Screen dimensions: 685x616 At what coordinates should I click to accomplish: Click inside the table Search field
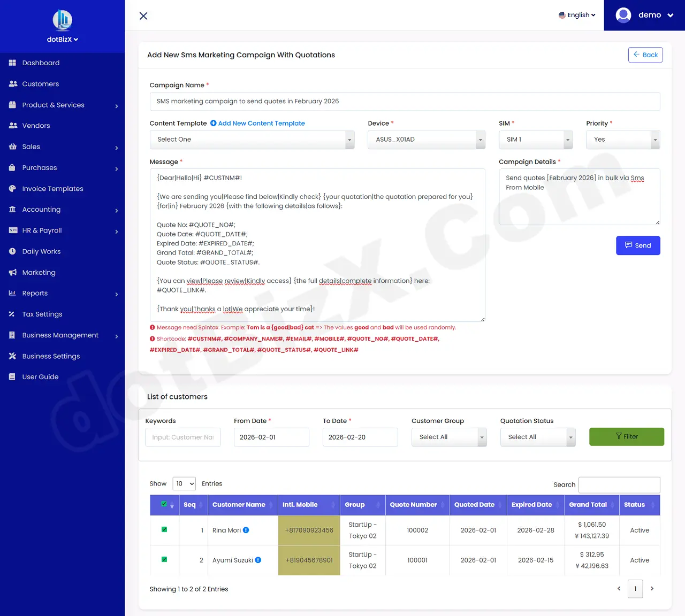(x=619, y=485)
